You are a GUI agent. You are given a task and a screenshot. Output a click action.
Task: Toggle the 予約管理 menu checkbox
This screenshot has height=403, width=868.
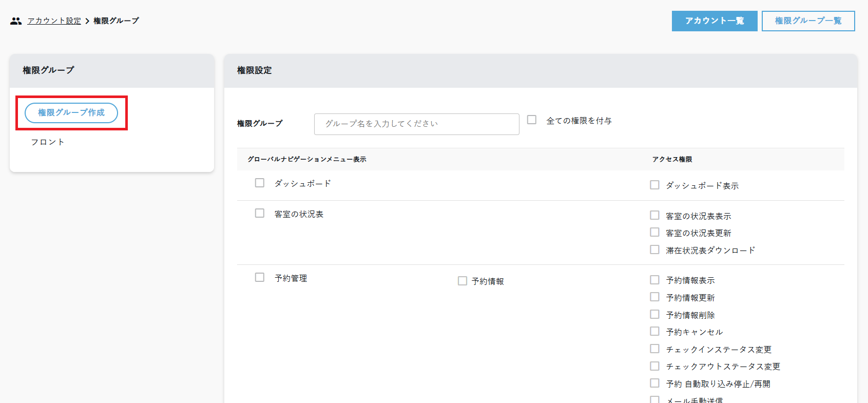[x=260, y=277]
